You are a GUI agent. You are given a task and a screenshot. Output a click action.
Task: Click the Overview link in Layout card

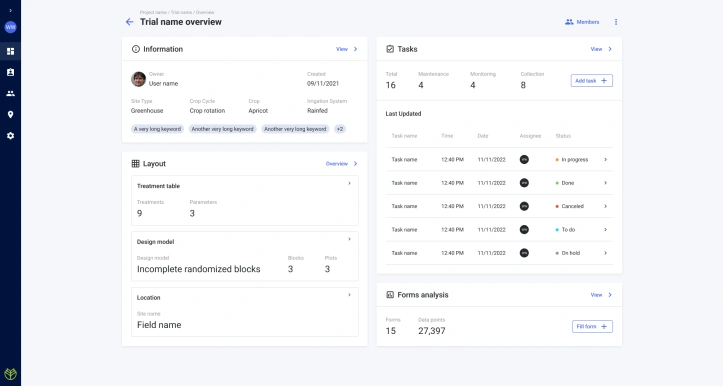click(341, 164)
